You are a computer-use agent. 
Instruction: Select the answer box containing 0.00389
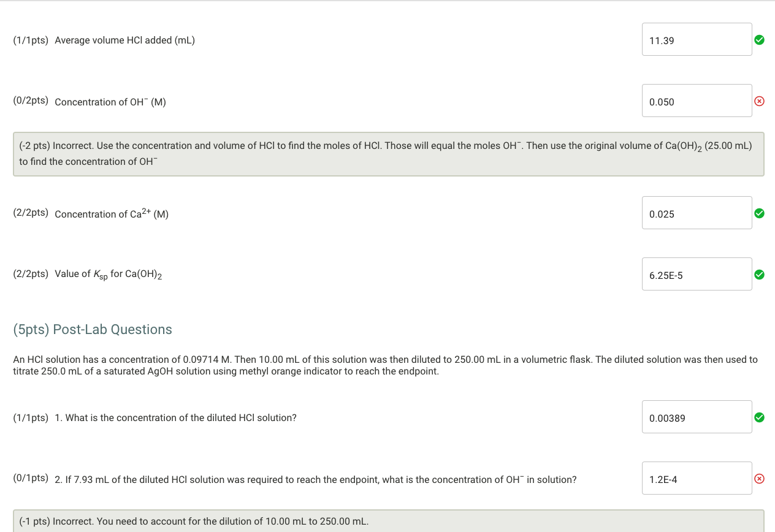tap(697, 417)
